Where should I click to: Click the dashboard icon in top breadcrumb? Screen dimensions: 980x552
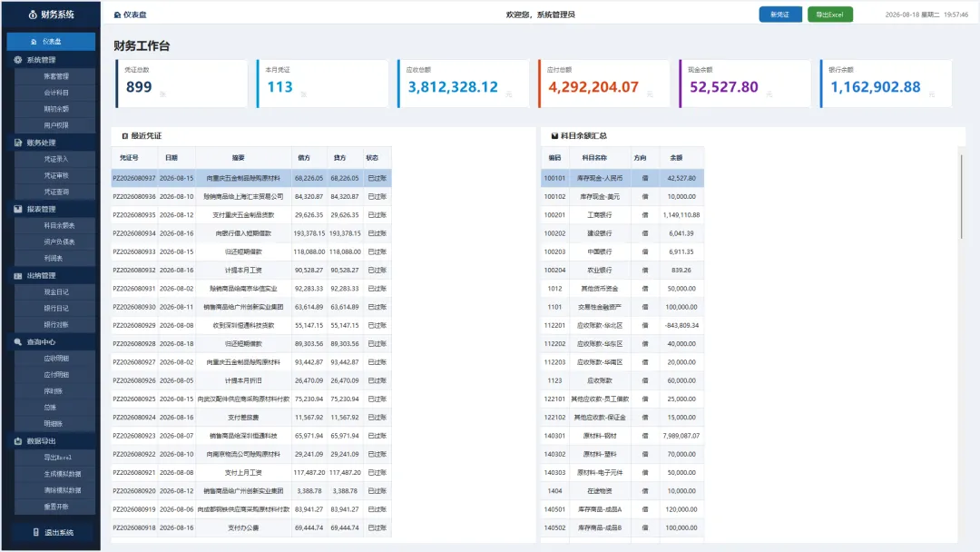coord(117,15)
